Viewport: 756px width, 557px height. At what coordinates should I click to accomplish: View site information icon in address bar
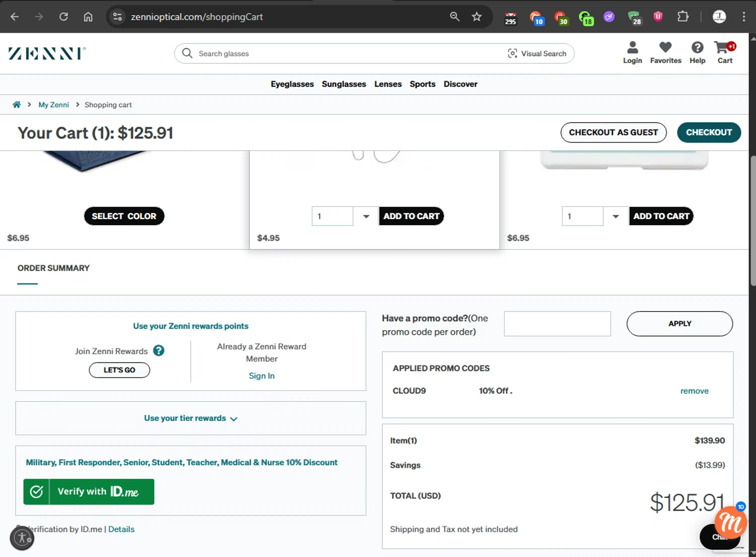[117, 17]
